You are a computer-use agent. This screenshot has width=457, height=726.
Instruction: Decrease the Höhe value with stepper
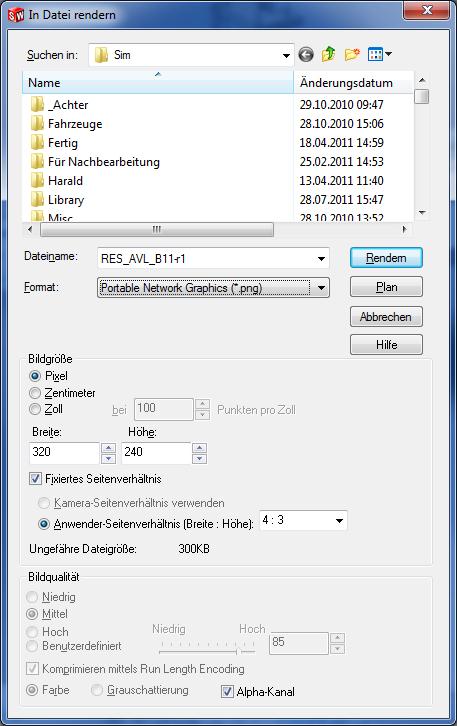pos(200,458)
